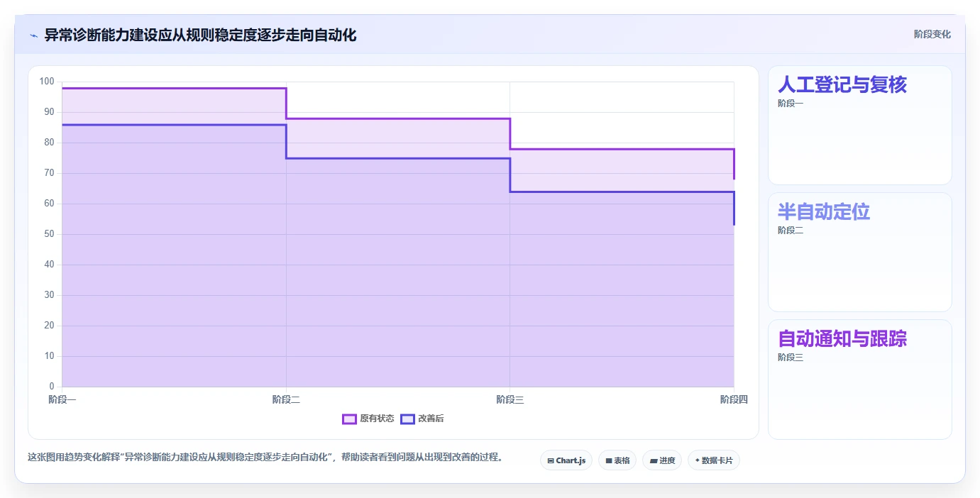Click the 90 y-axis tick label

point(49,112)
